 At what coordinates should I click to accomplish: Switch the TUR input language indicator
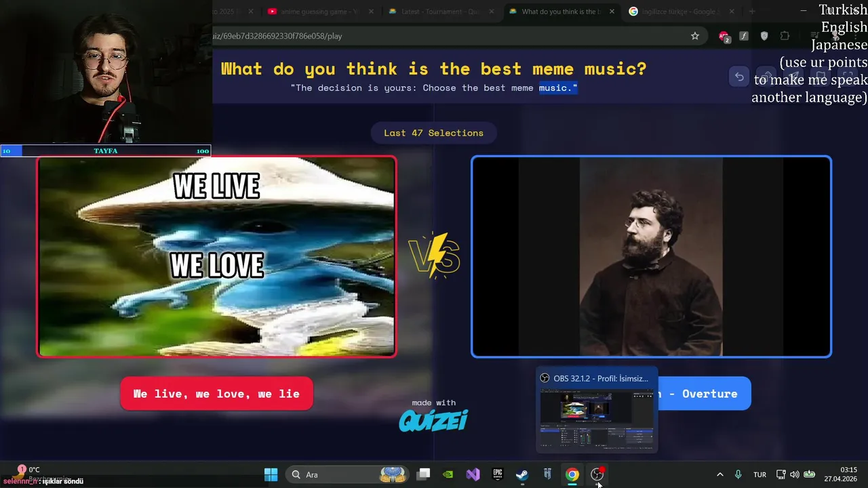(x=759, y=474)
